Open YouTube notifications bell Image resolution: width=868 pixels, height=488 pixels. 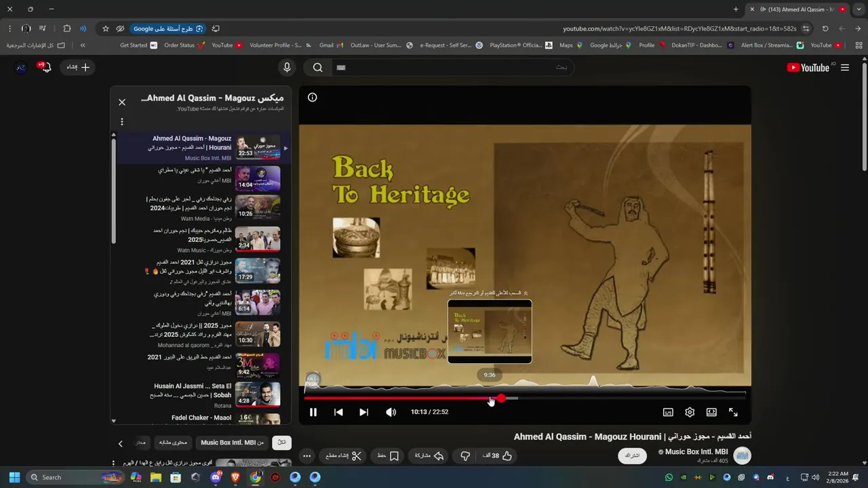coord(45,67)
